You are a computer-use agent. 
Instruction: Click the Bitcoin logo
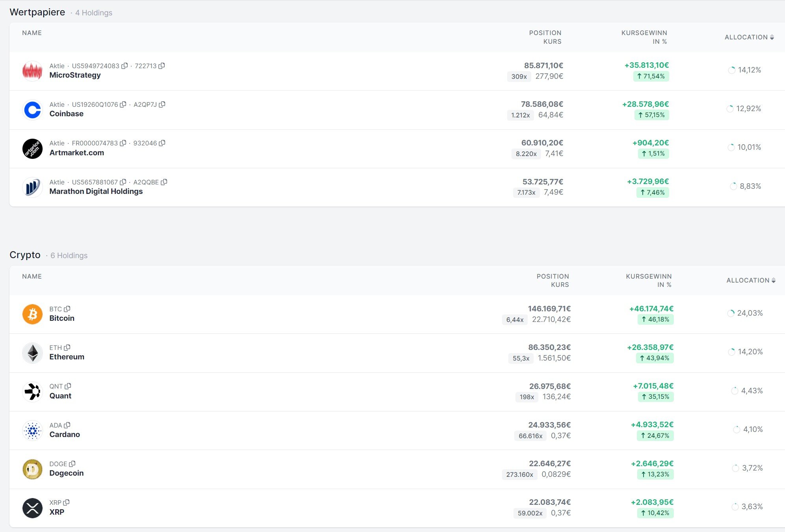[x=32, y=314]
